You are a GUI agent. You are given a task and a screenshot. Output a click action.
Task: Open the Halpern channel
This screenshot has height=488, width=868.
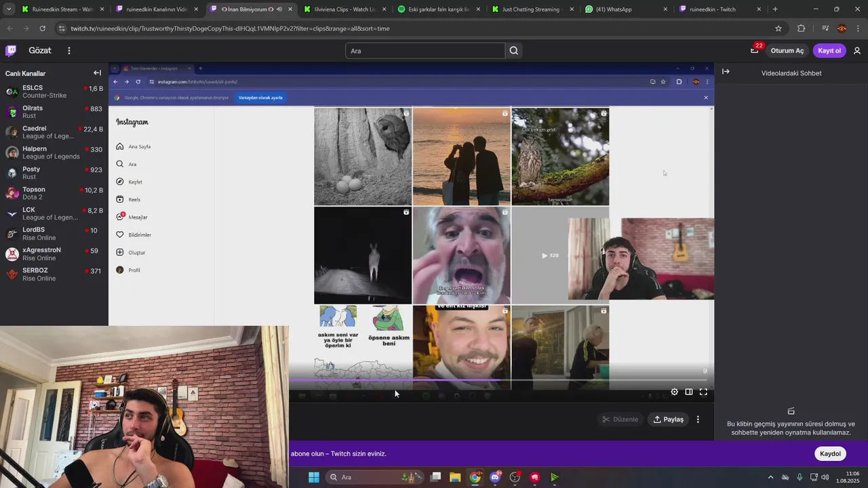(x=54, y=152)
